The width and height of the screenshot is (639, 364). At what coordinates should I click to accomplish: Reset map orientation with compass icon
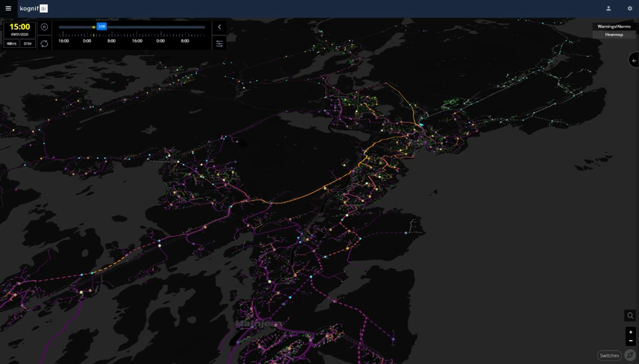(630, 355)
